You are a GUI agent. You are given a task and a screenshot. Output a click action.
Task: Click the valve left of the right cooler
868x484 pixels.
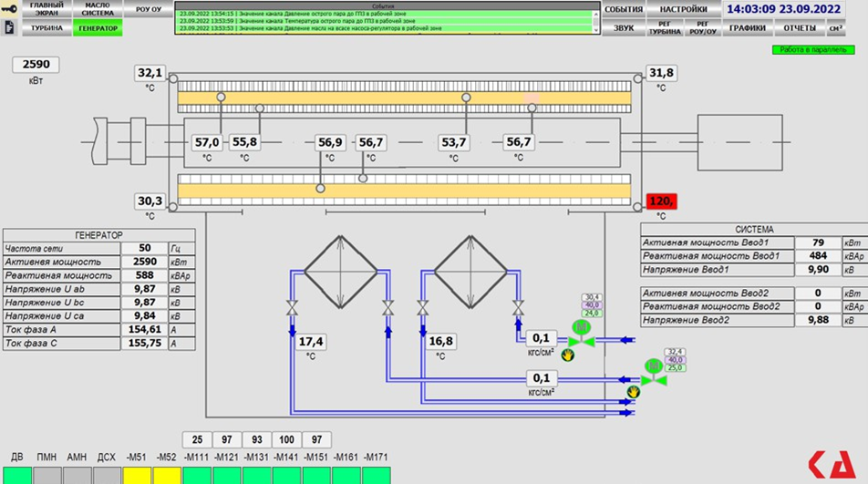point(422,308)
